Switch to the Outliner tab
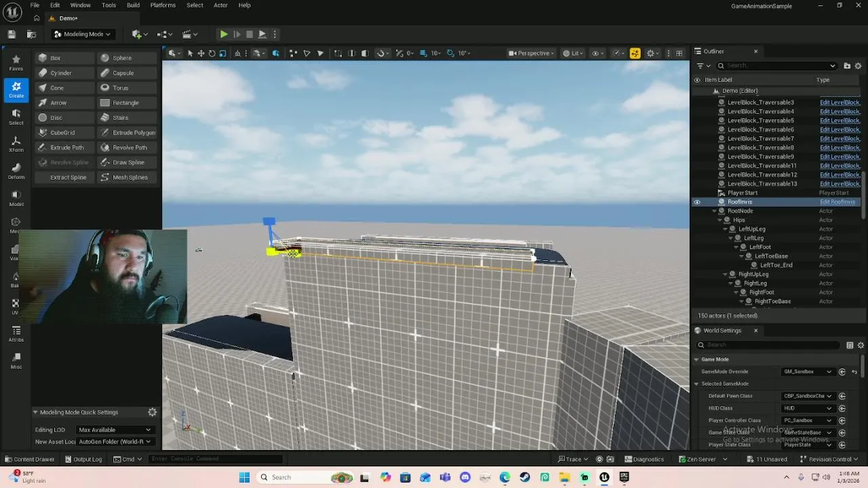 tap(713, 52)
